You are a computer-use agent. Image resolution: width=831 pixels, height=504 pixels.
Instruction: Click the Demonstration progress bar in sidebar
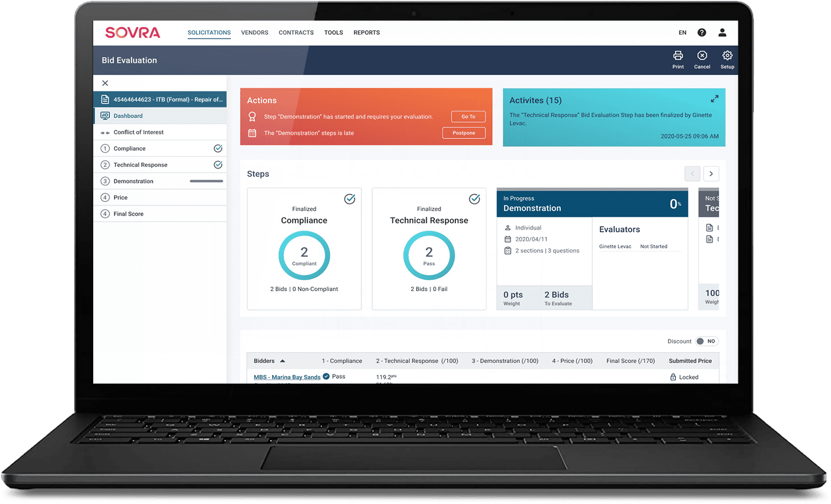tap(206, 181)
